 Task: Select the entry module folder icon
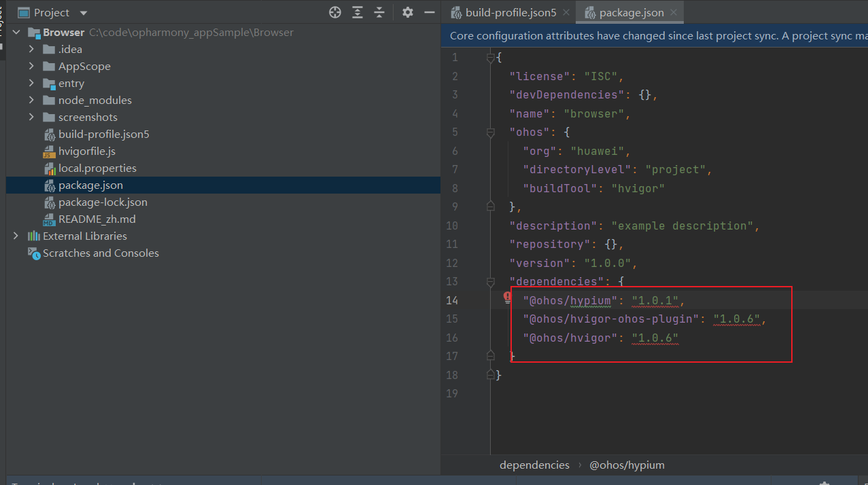click(x=48, y=84)
